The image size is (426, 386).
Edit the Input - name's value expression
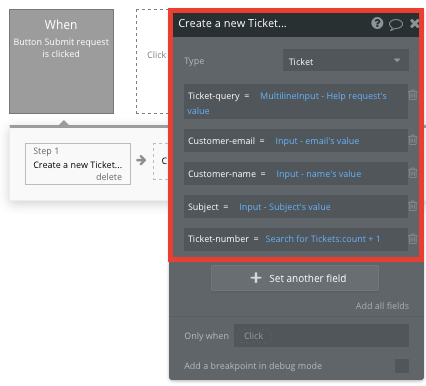(318, 174)
